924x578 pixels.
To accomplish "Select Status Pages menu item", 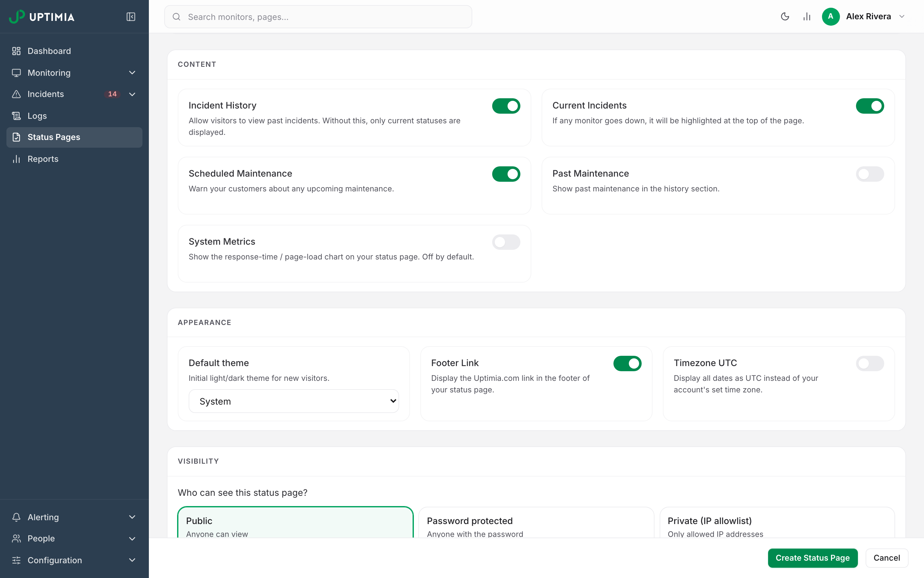I will tap(74, 137).
